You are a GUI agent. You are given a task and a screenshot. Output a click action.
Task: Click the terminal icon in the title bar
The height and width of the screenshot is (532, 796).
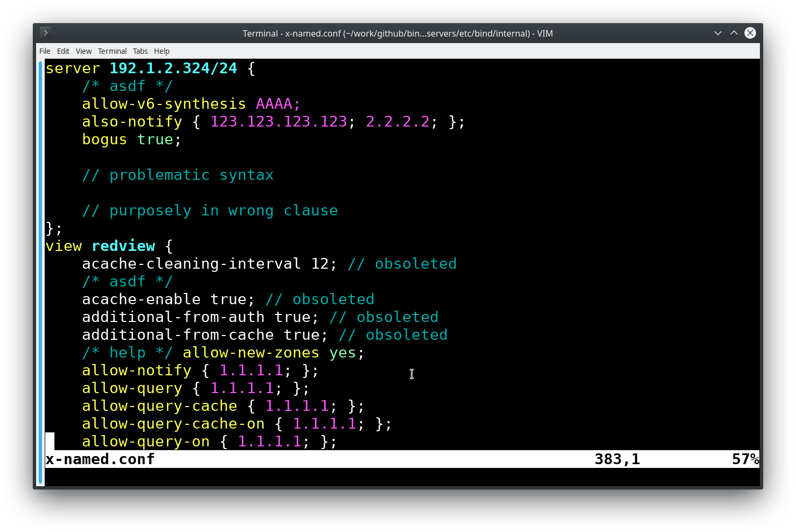click(x=46, y=32)
